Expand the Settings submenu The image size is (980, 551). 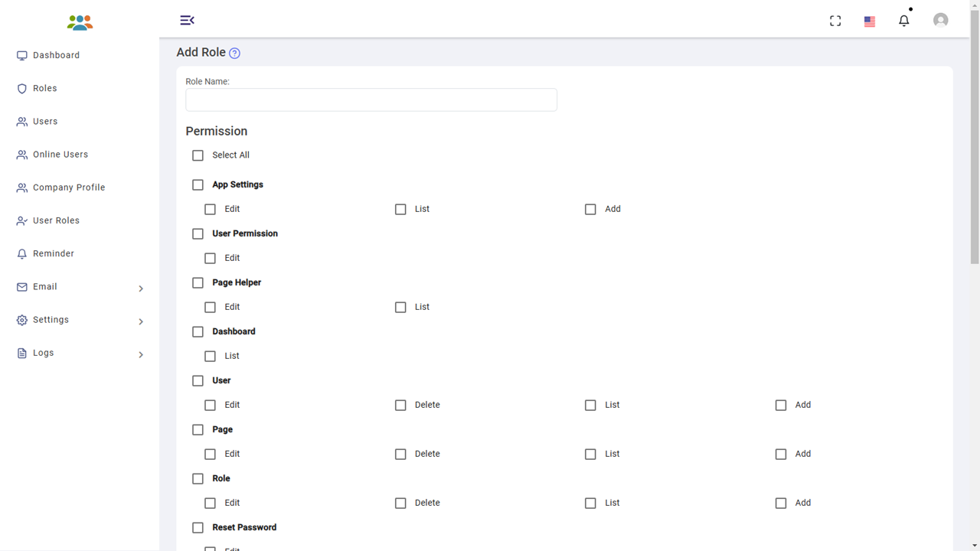point(141,321)
